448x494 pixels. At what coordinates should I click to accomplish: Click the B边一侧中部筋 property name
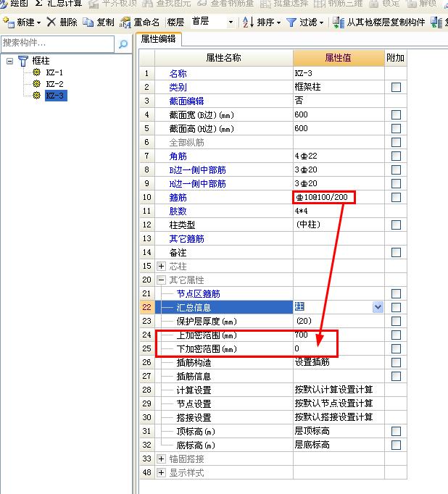coord(197,170)
